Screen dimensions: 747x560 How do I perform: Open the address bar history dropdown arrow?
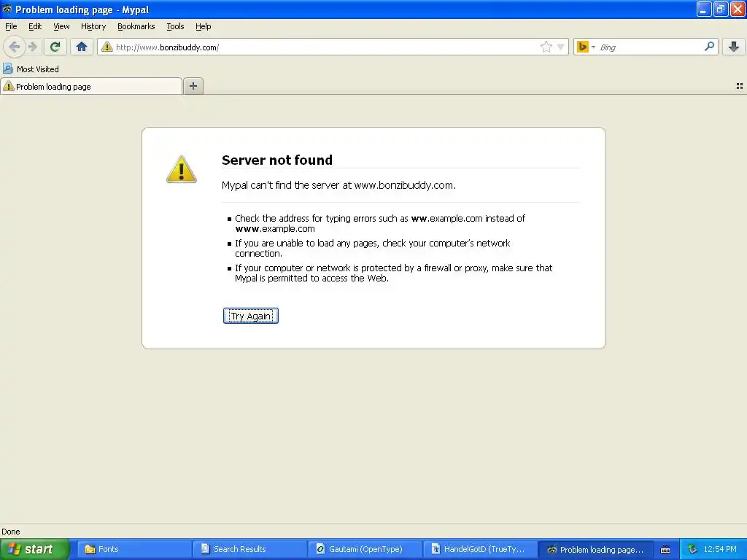[x=561, y=47]
